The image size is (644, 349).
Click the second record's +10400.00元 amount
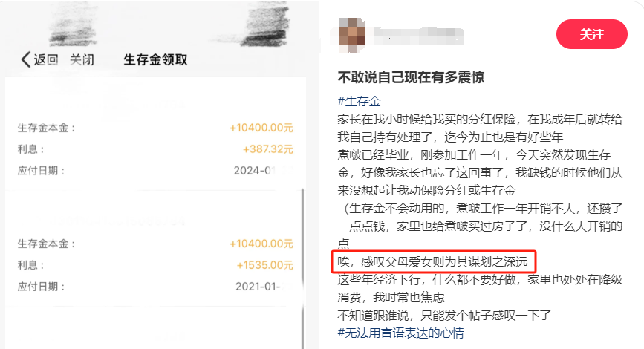(x=261, y=244)
